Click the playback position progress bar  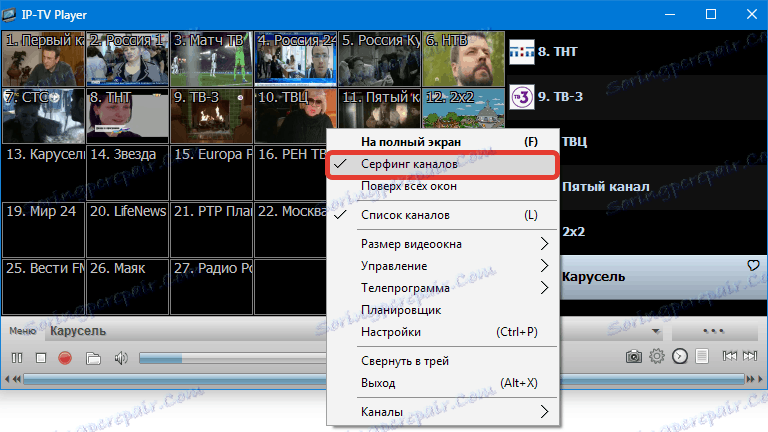(384, 379)
